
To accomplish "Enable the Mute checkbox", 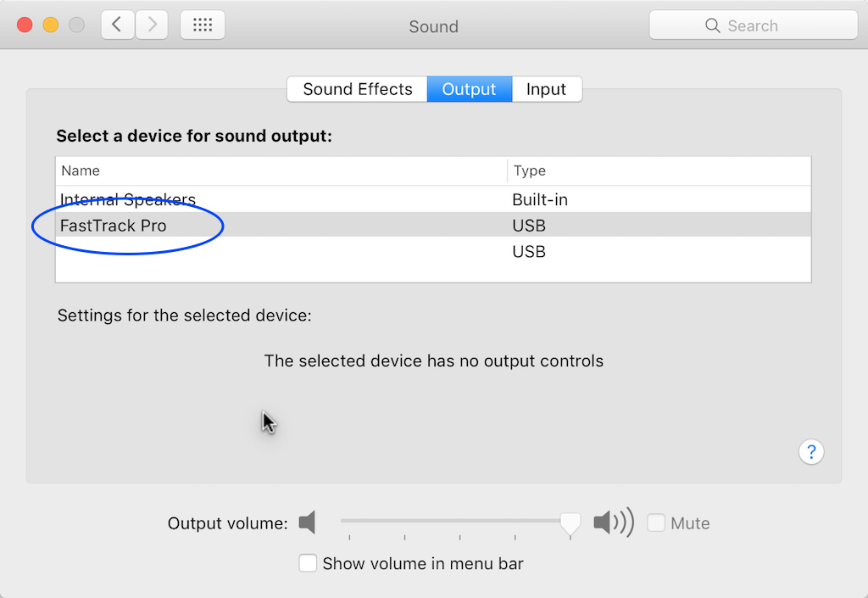I will 656,523.
